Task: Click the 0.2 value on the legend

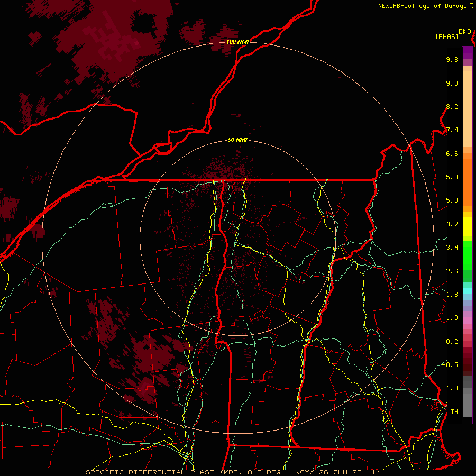Action: coord(452,342)
